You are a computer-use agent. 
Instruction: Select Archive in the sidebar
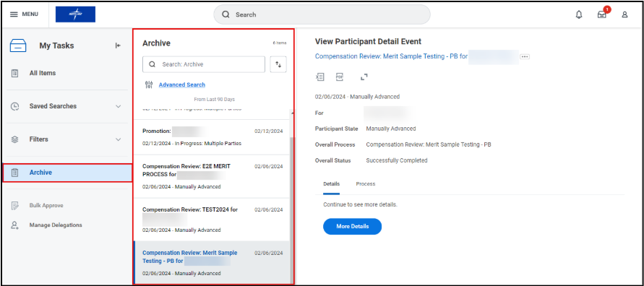[67, 173]
